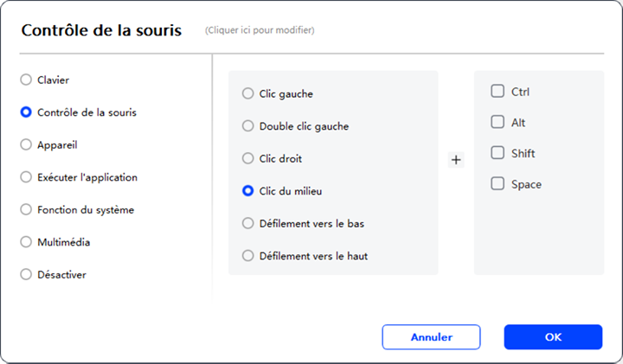
Task: Select the Désactiver radio option
Action: point(26,274)
